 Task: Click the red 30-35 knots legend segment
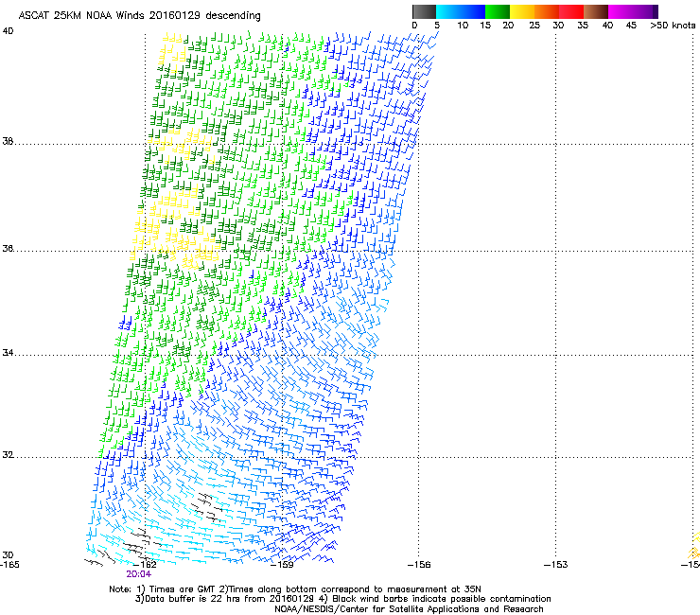point(571,11)
